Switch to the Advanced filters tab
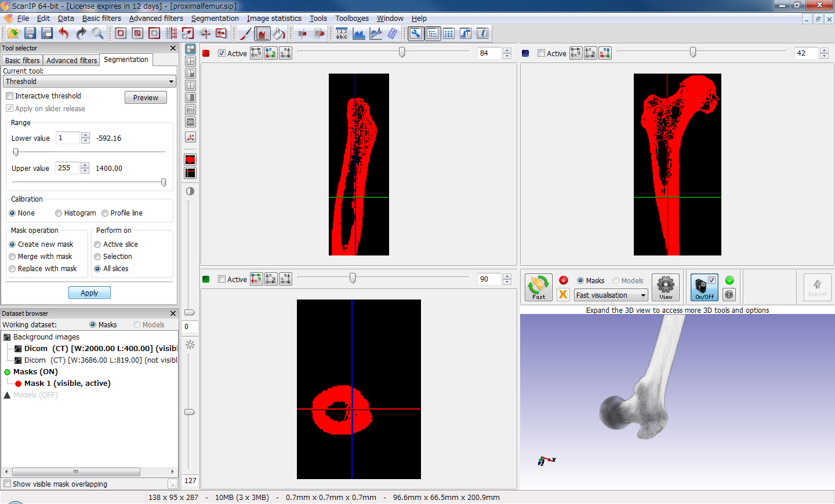 pos(71,60)
